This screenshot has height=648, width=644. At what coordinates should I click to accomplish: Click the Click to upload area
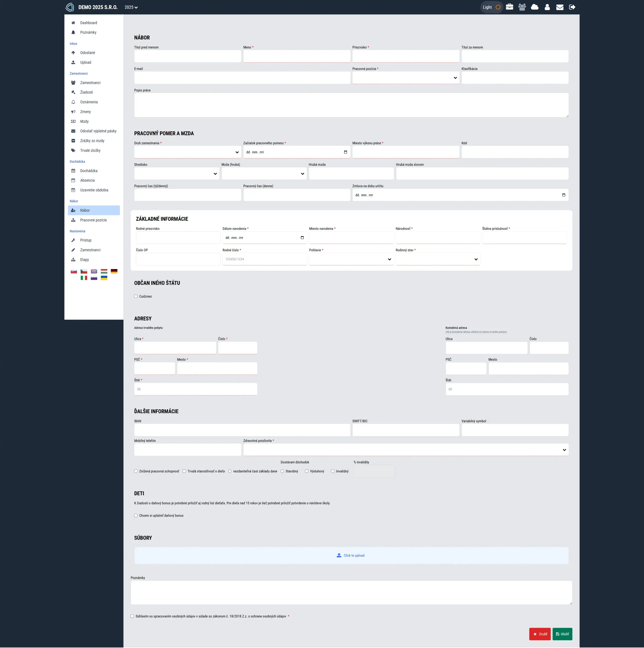click(x=351, y=555)
